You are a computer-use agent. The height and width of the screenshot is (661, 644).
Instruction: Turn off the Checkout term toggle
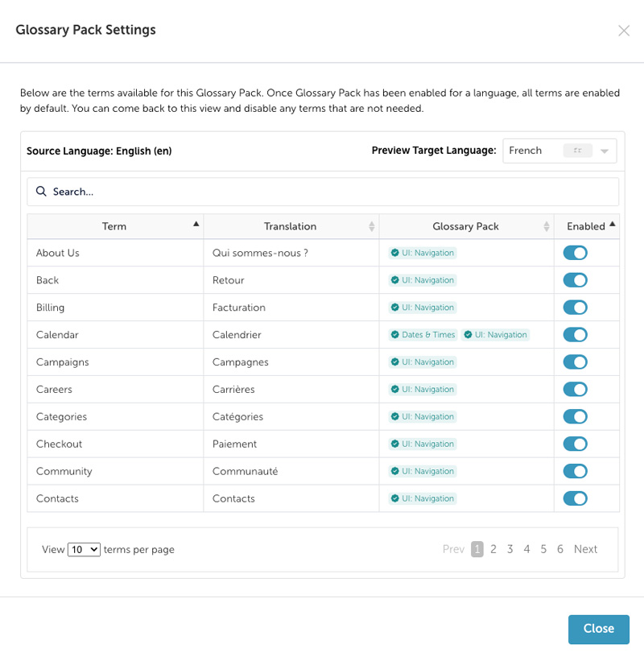pos(575,444)
